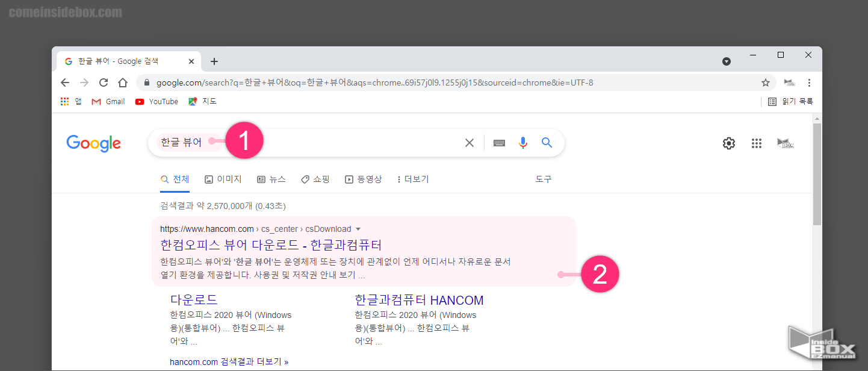
Task: Click the tab search dropdown circle icon
Action: [727, 61]
